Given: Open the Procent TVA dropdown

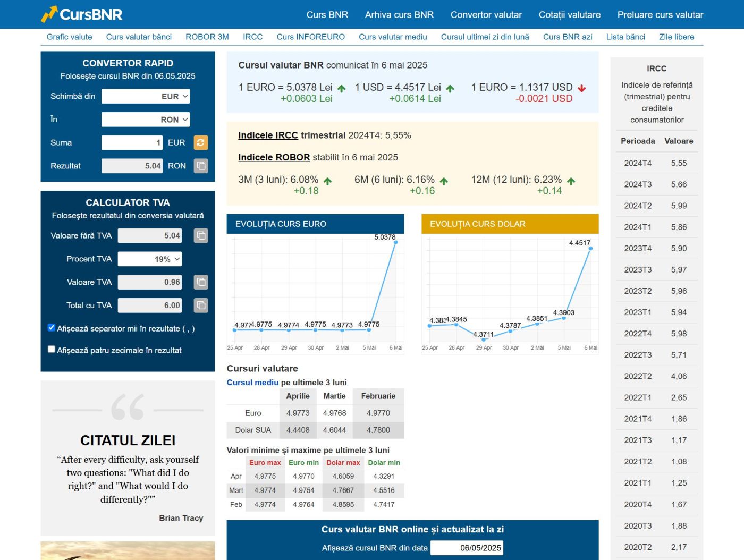Looking at the screenshot, I should (x=150, y=259).
